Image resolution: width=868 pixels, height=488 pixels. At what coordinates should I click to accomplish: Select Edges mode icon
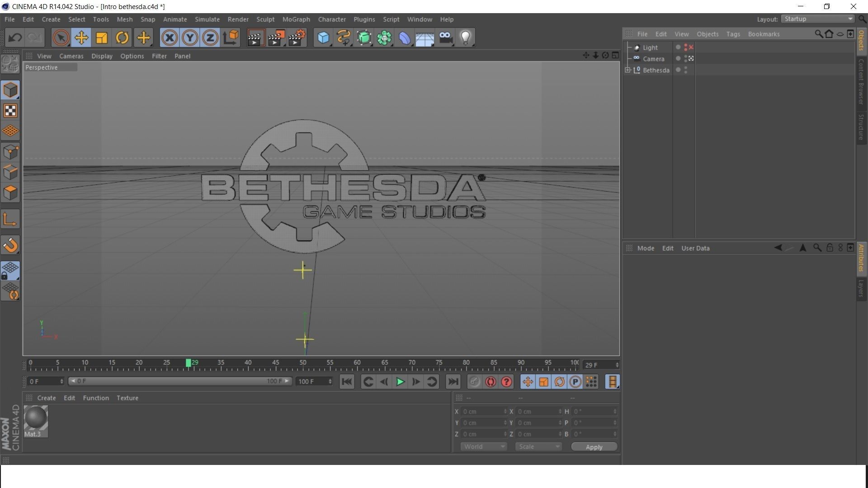pyautogui.click(x=10, y=172)
